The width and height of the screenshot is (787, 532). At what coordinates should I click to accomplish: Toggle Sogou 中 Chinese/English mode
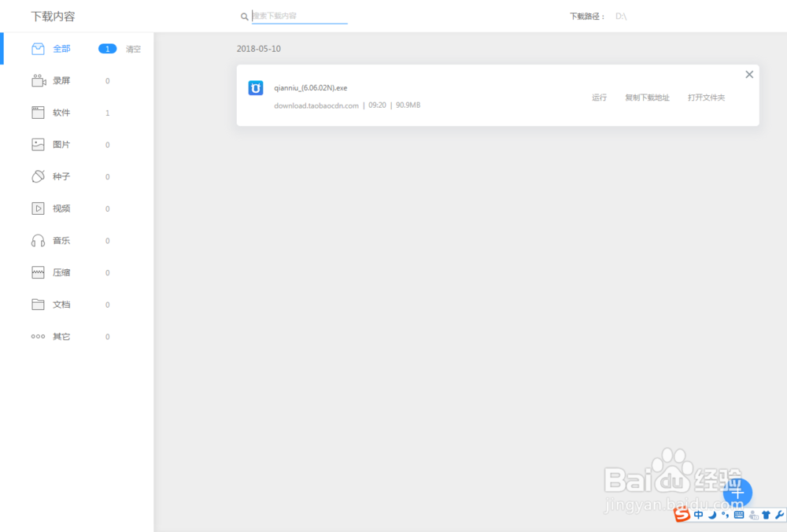(x=698, y=515)
